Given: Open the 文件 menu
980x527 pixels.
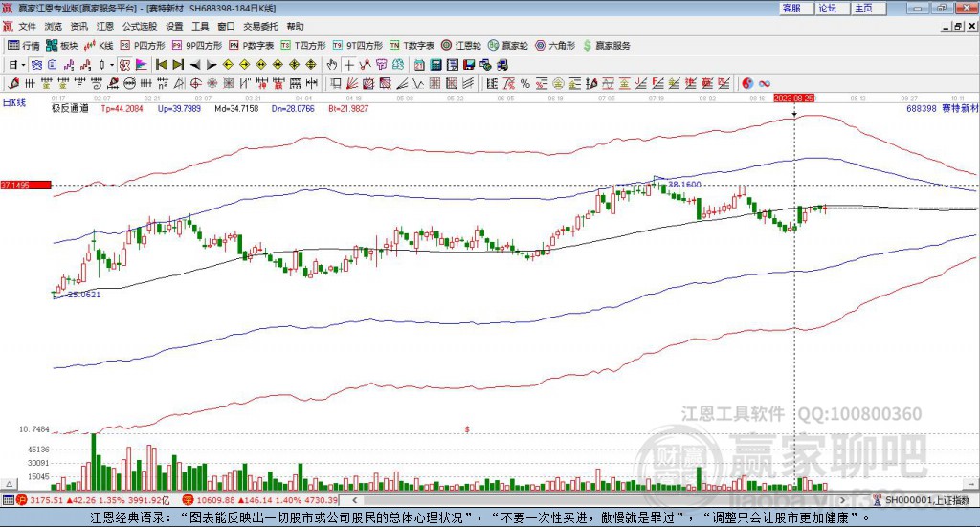Looking at the screenshot, I should click(28, 26).
